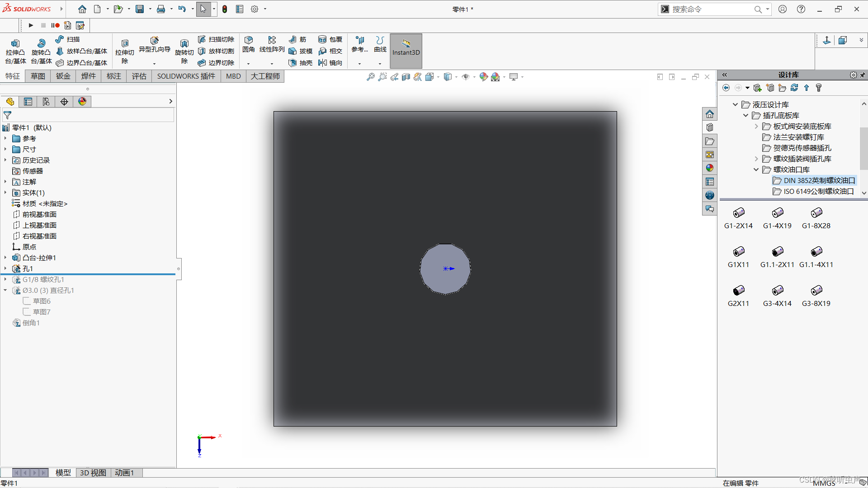Screen dimensions: 868x488
Task: Switch to the 钣金 tab
Action: (63, 76)
